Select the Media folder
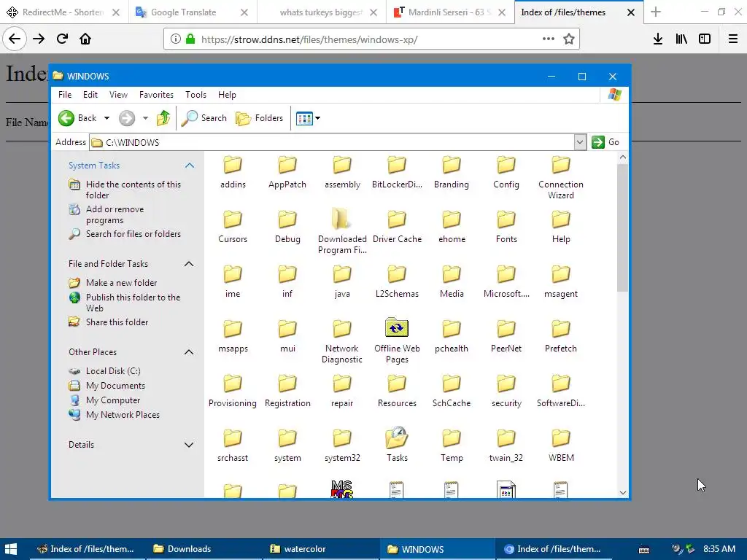Image resolution: width=747 pixels, height=560 pixels. tap(452, 281)
